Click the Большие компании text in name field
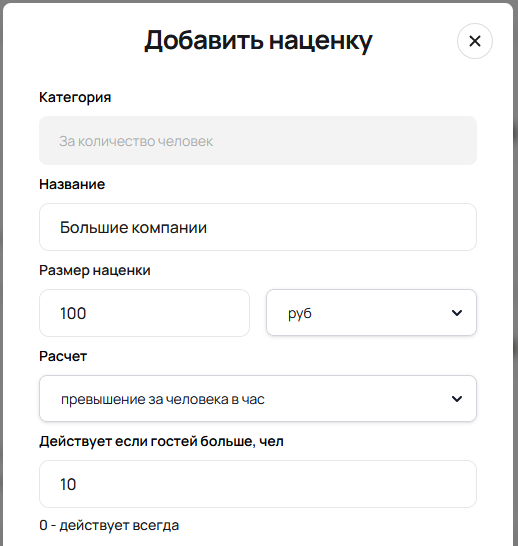518x546 pixels. click(133, 227)
